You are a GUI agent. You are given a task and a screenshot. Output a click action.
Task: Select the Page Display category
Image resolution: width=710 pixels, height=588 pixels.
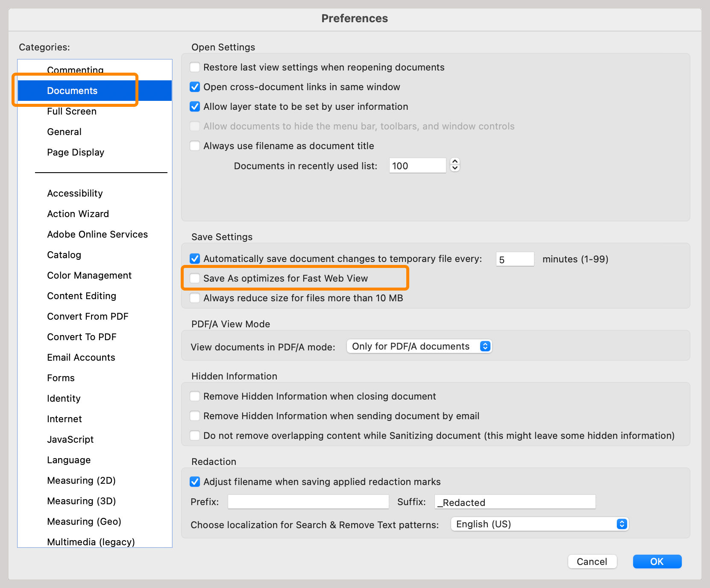(76, 152)
